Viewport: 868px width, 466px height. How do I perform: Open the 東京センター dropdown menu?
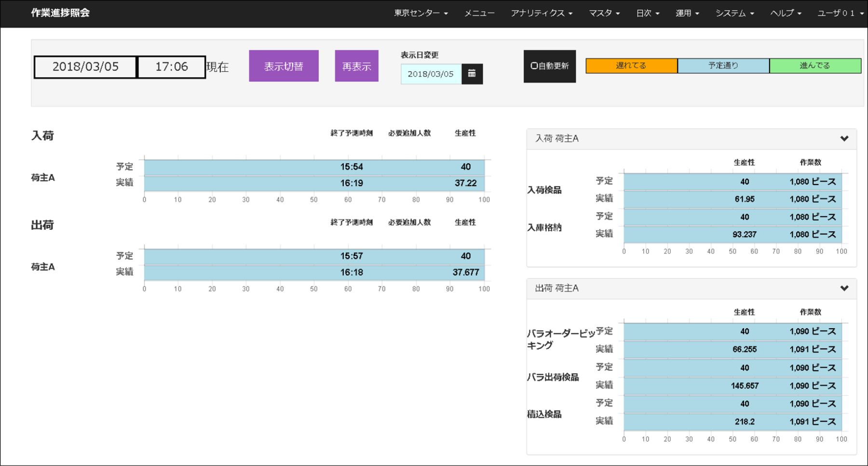pyautogui.click(x=420, y=13)
